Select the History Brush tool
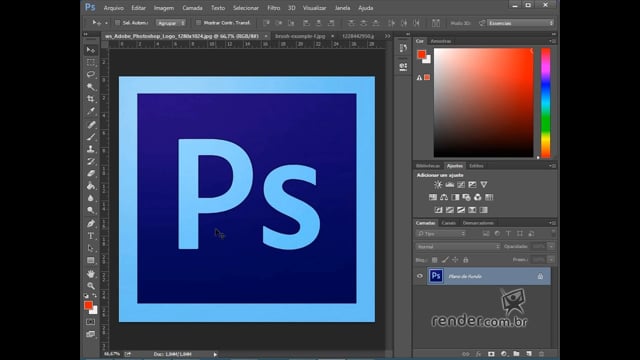This screenshot has height=360, width=640. [91, 161]
